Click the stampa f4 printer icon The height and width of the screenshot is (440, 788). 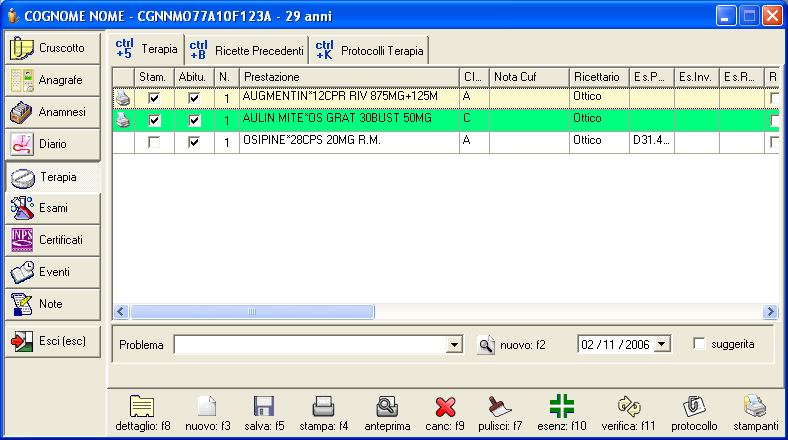click(323, 406)
